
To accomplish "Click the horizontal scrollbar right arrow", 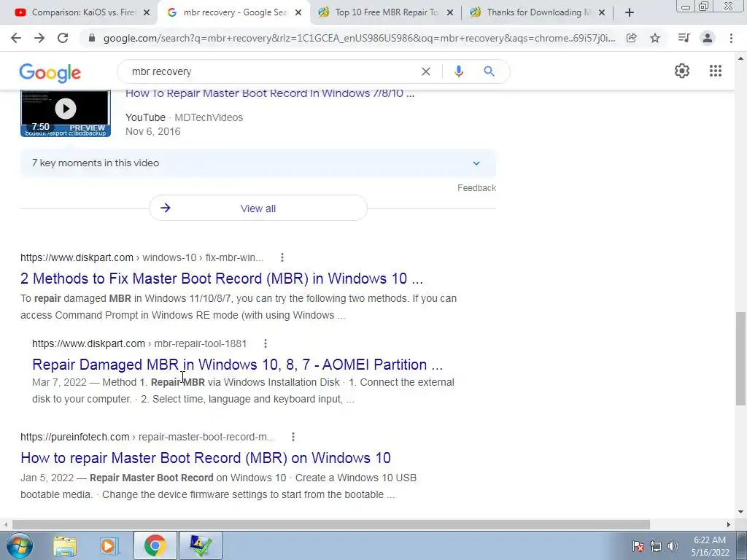I will click(x=729, y=524).
